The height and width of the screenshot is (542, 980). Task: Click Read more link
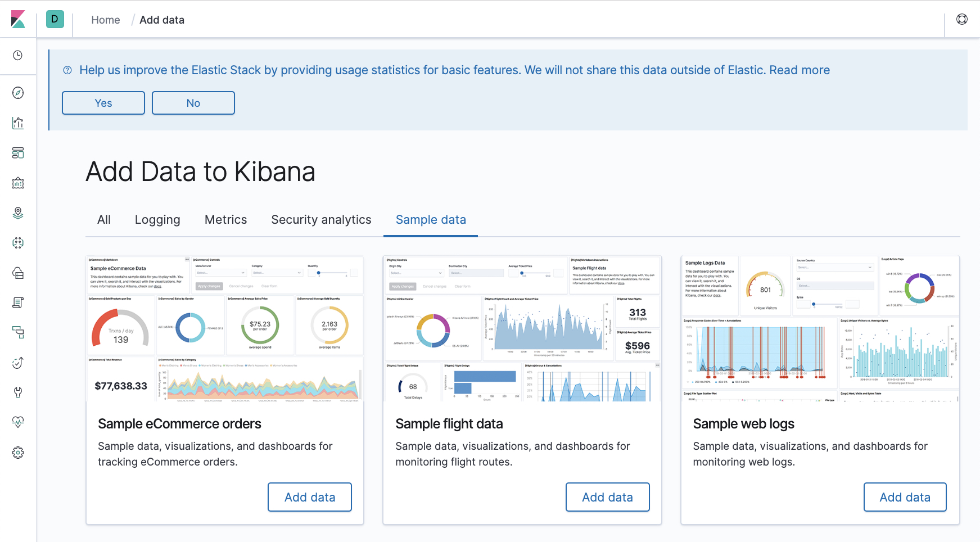(x=800, y=70)
